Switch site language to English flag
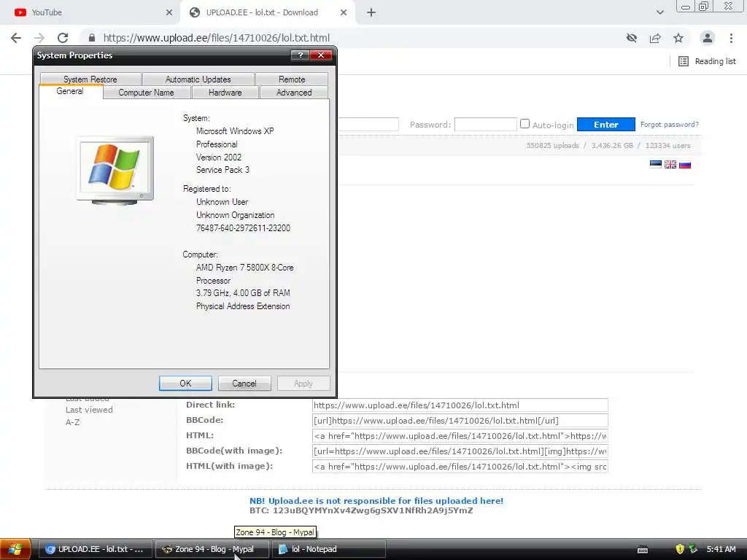This screenshot has height=560, width=747. (670, 164)
